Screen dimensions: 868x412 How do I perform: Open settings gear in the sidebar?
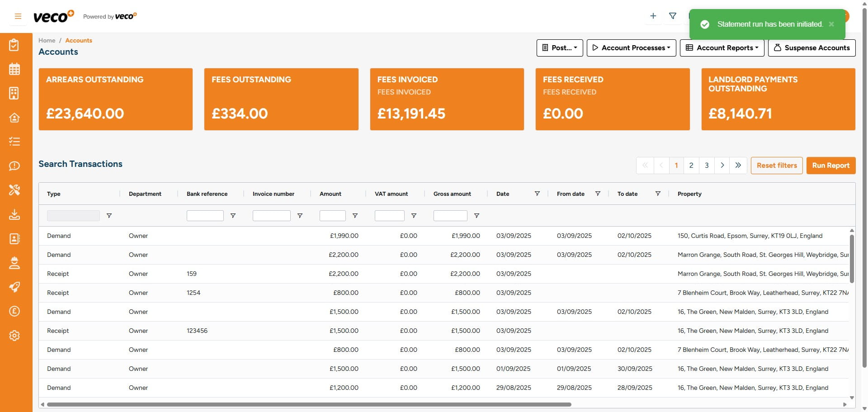point(14,336)
